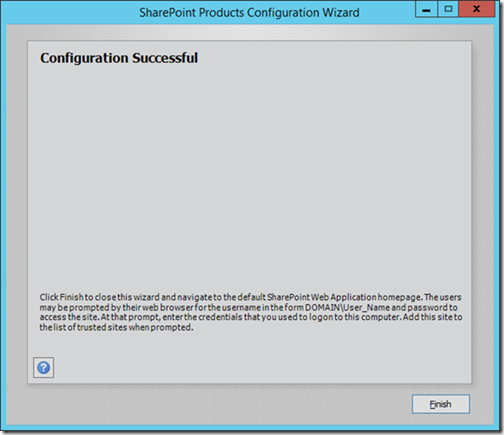
Task: Minimize the Configuration Wizard window
Action: 426,10
